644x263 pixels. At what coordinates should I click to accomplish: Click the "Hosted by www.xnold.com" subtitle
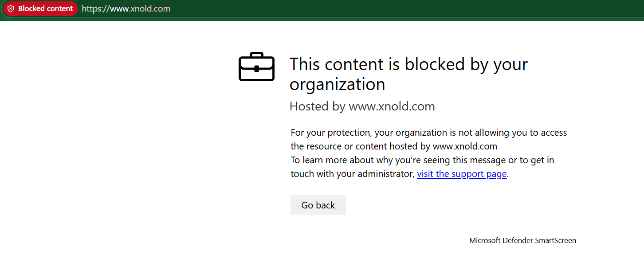(x=362, y=106)
